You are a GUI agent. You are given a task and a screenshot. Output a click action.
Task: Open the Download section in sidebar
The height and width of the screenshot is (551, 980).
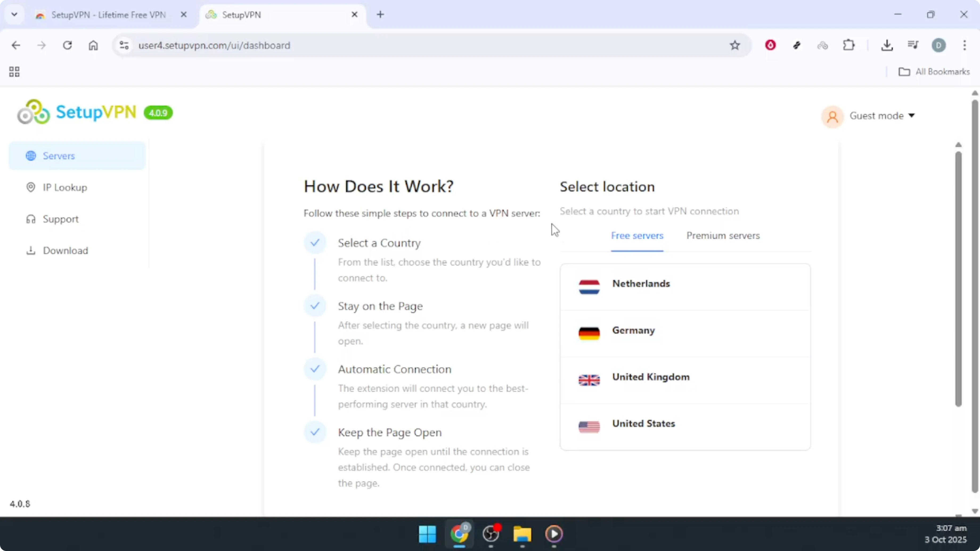[65, 250]
